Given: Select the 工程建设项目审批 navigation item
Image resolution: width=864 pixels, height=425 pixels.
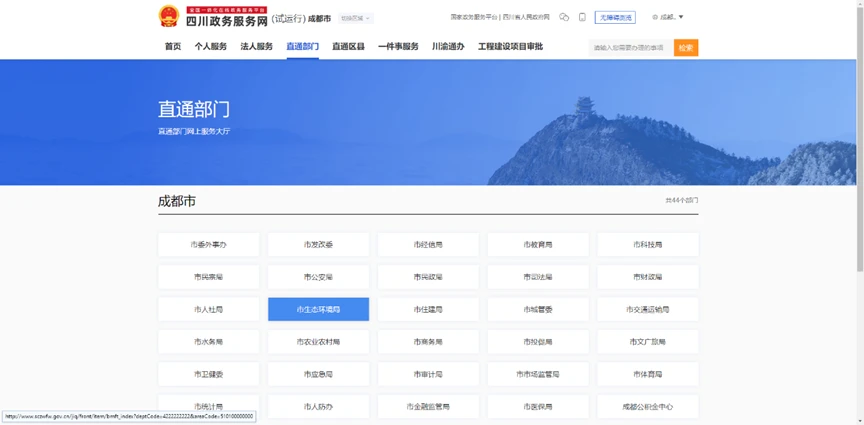Looking at the screenshot, I should click(x=510, y=46).
